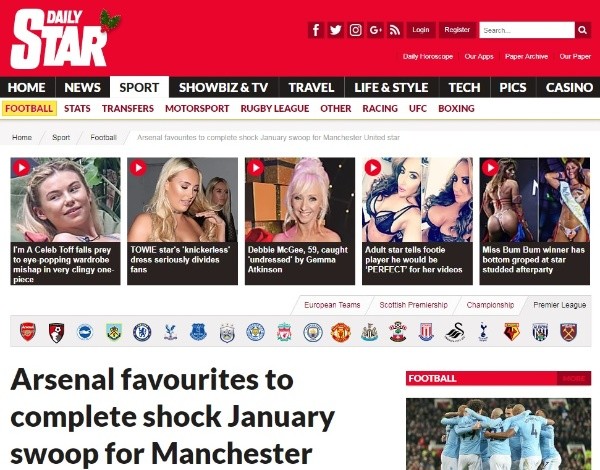Open the RSS feed icon

tap(395, 30)
